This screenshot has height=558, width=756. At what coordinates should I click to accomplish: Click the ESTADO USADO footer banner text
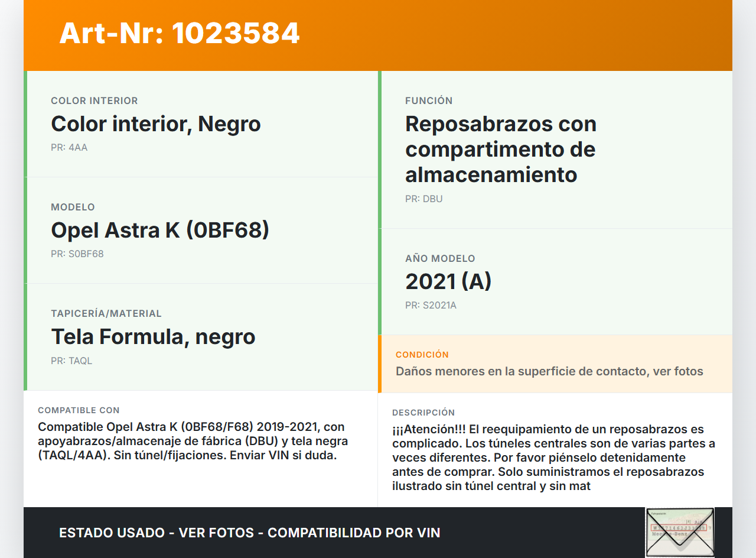click(250, 533)
